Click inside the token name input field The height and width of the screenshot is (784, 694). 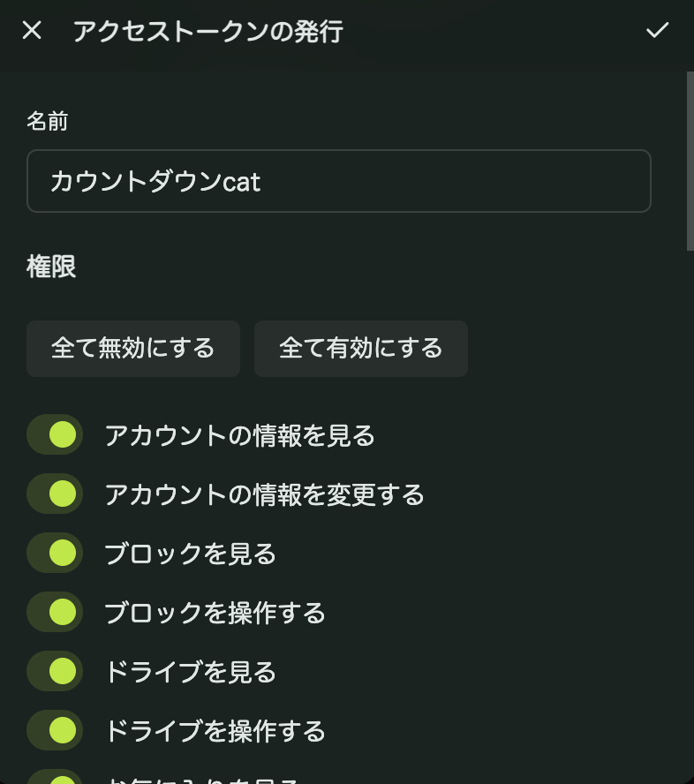(339, 181)
